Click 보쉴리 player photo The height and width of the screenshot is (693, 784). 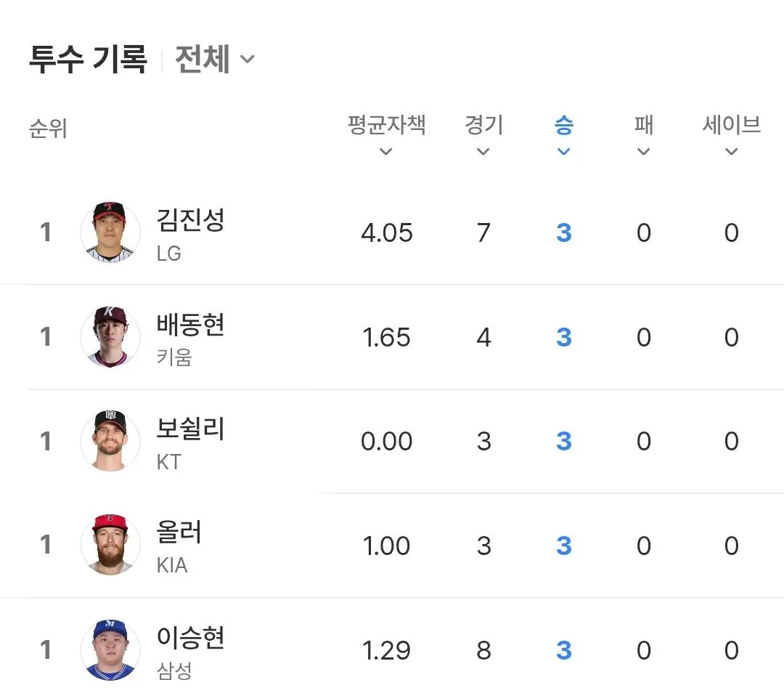(x=110, y=441)
